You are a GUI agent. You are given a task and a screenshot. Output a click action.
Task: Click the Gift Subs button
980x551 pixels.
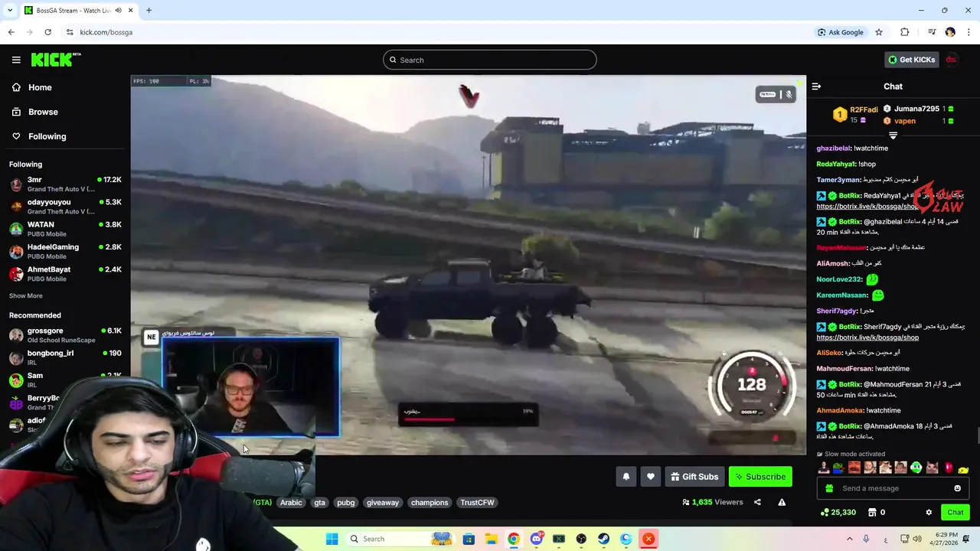[694, 477]
